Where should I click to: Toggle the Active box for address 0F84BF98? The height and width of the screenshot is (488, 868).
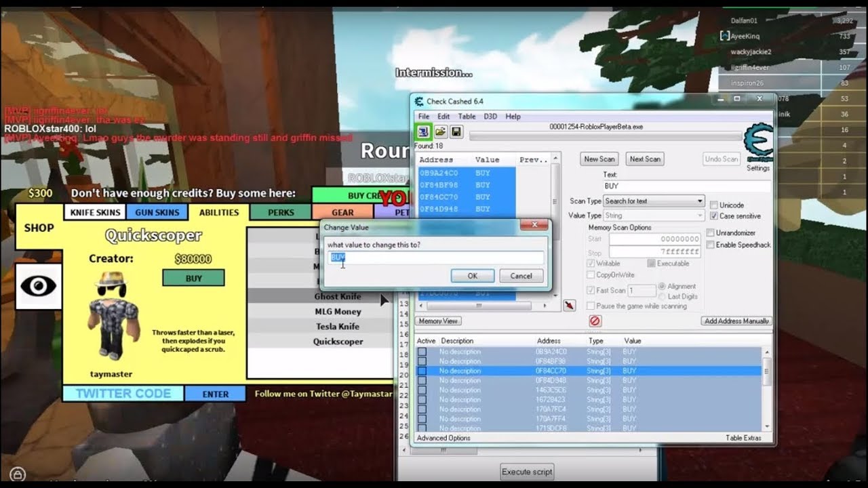point(422,361)
